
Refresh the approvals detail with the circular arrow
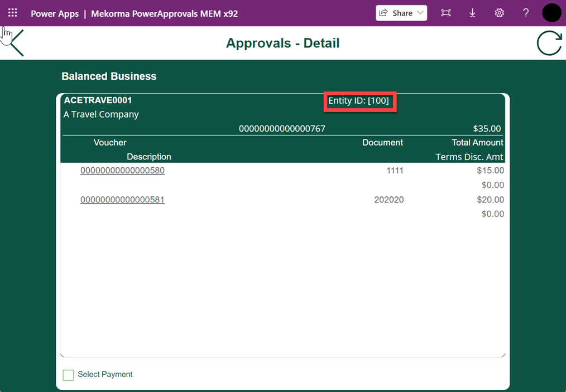pos(549,43)
